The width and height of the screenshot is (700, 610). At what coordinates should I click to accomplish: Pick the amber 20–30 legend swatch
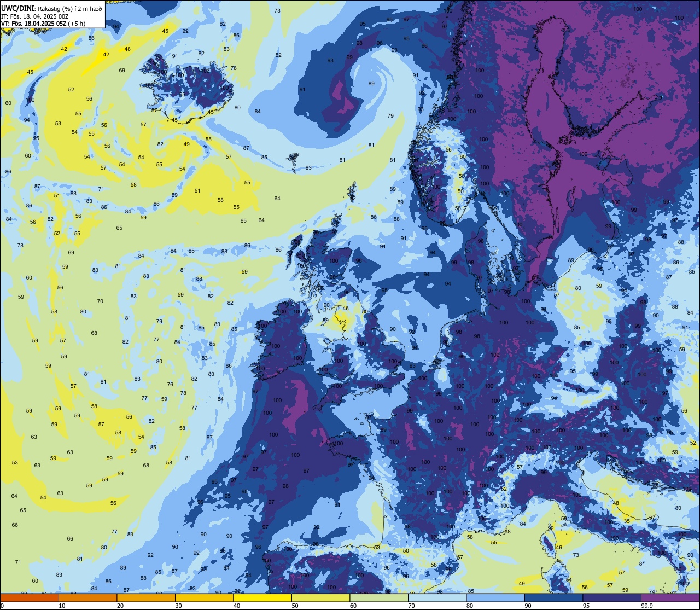pyautogui.click(x=146, y=597)
